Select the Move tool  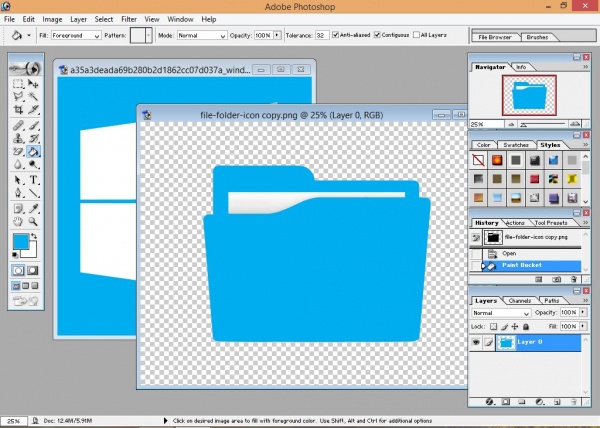click(x=33, y=85)
